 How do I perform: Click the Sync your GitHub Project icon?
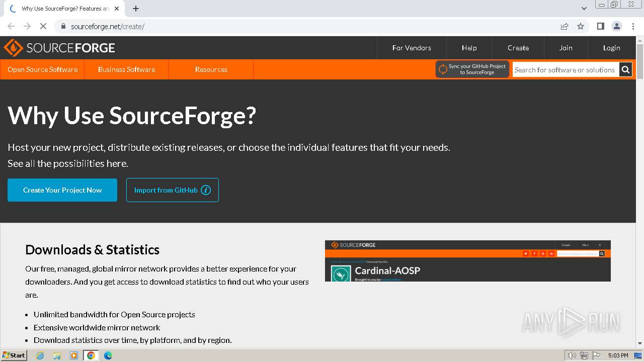(443, 69)
